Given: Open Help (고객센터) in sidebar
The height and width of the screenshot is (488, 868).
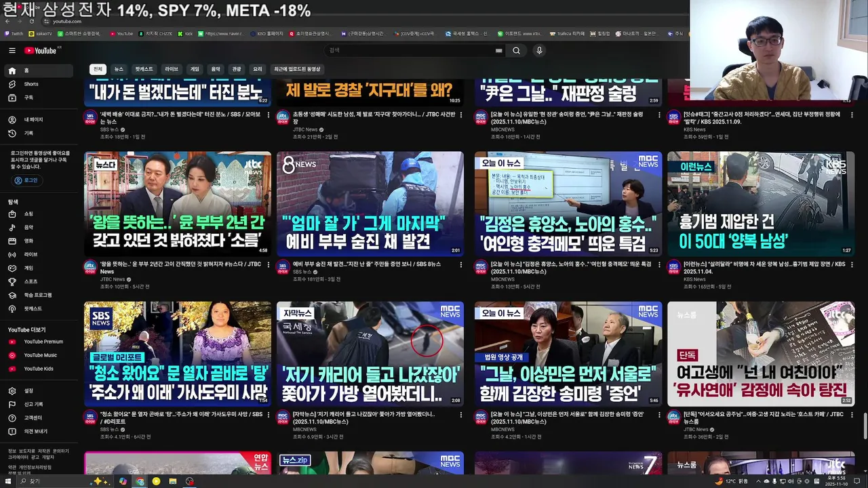Looking at the screenshot, I should click(37, 418).
